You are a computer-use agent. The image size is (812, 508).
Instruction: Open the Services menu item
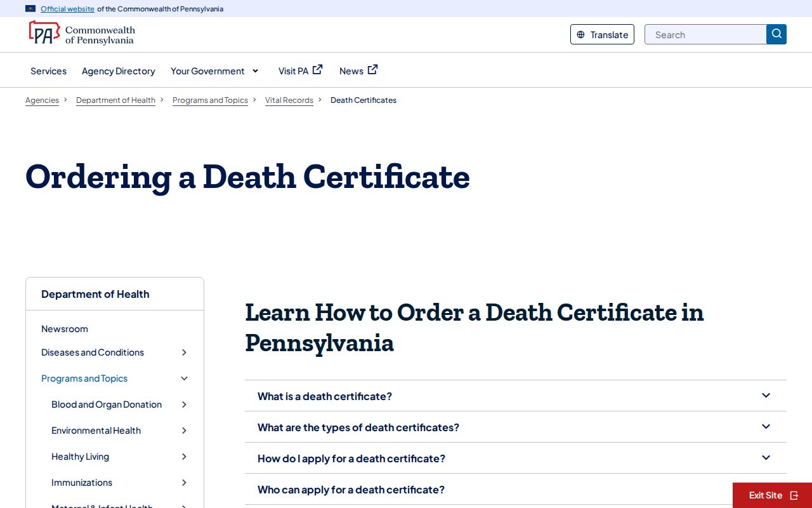click(x=48, y=71)
